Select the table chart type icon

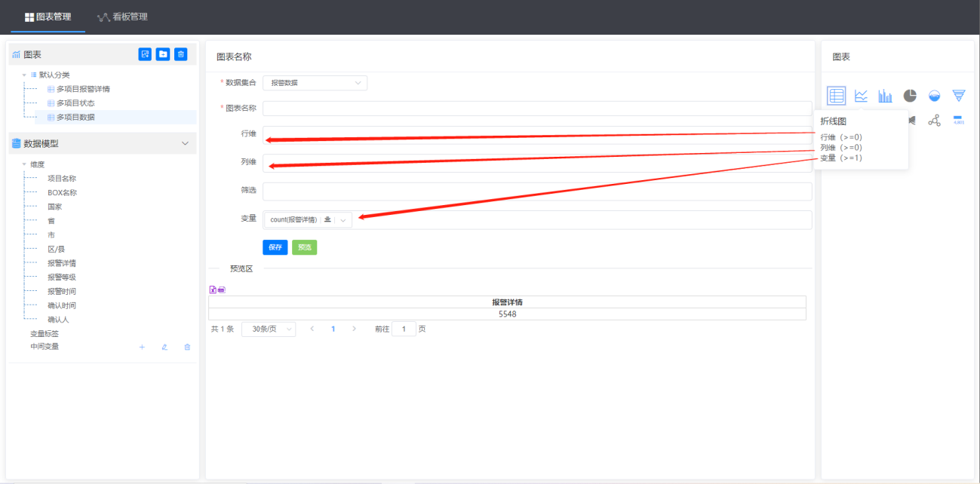tap(836, 96)
